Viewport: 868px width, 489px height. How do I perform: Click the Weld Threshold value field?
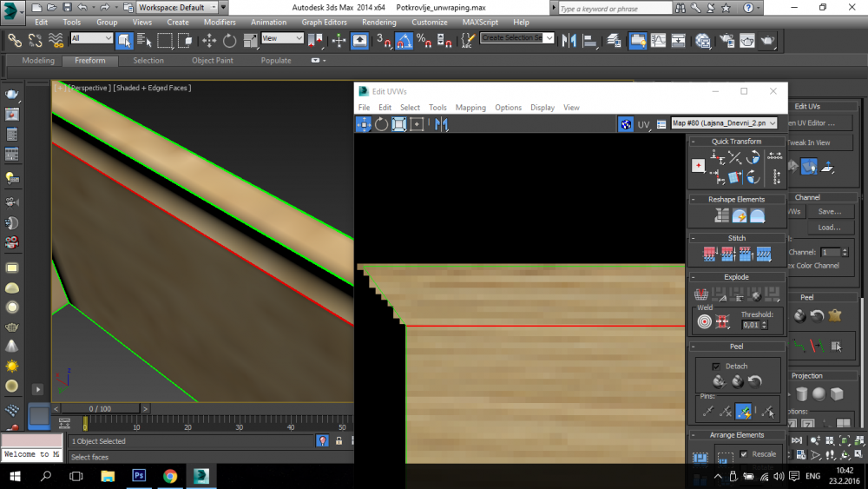[x=751, y=325]
